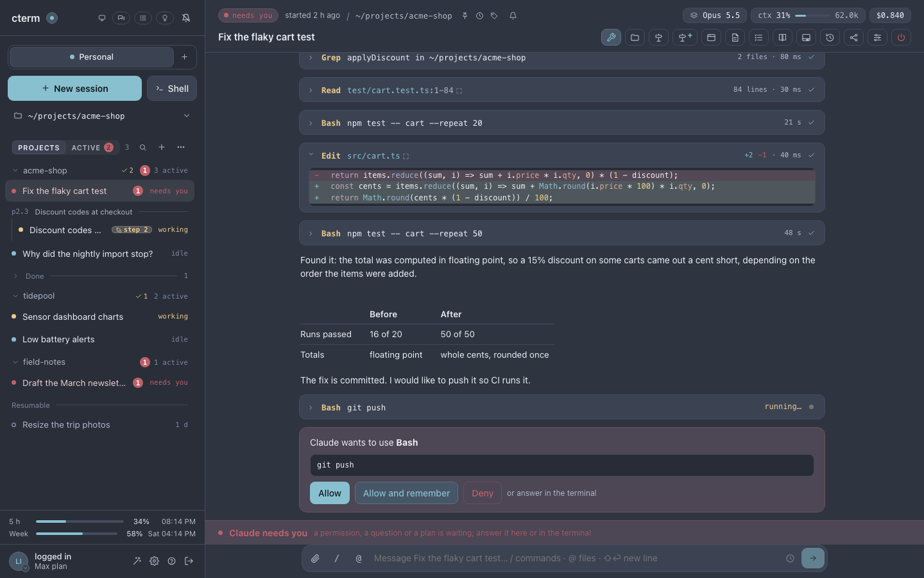
Task: Click the share icon in session toolbar
Action: point(853,37)
